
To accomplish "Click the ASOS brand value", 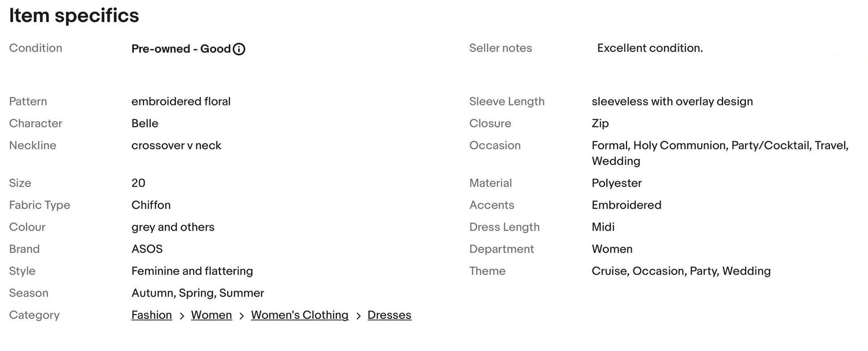I will (147, 249).
